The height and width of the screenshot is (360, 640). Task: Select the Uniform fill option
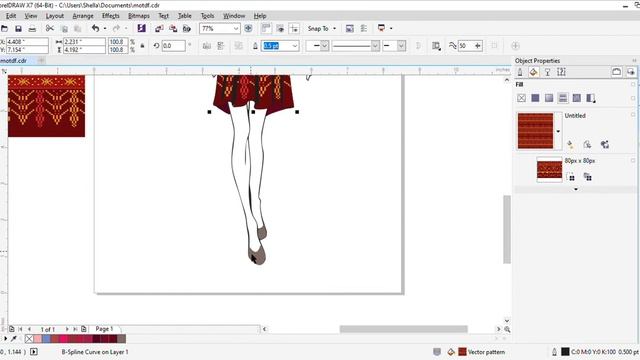click(x=535, y=98)
